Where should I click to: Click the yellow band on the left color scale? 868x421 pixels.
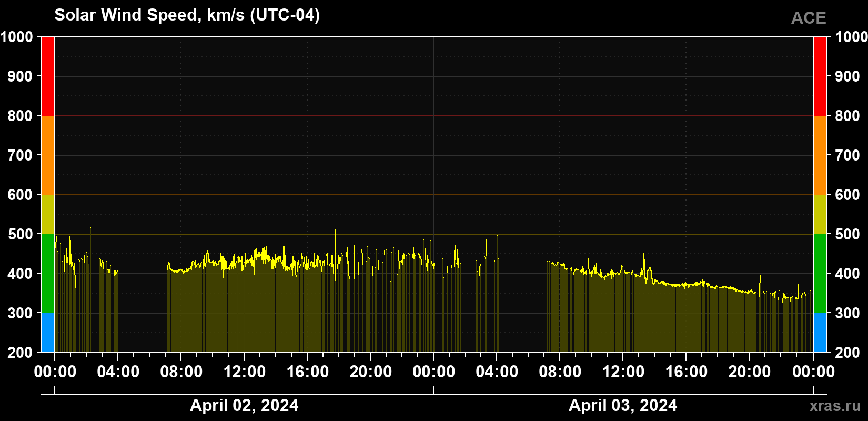pyautogui.click(x=48, y=214)
